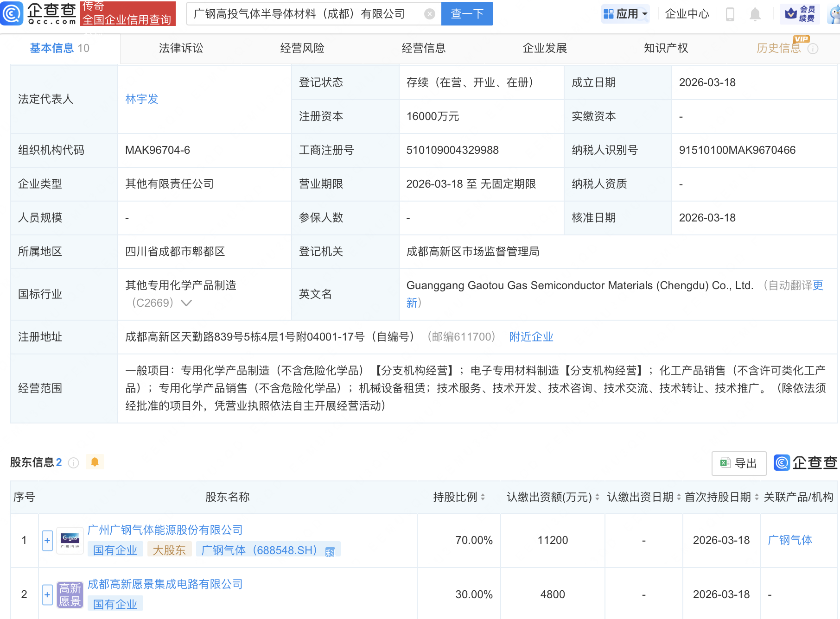Open the notification bell icon
This screenshot has height=619, width=840.
click(x=754, y=13)
